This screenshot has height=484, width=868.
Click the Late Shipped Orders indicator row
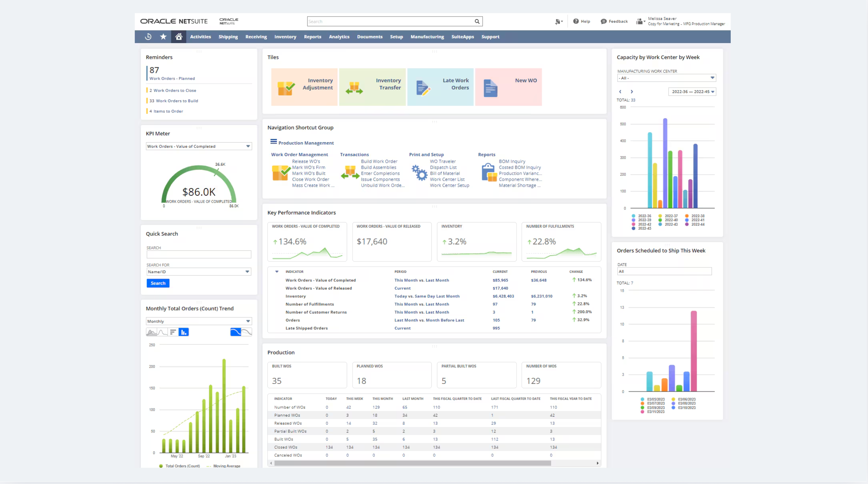434,328
